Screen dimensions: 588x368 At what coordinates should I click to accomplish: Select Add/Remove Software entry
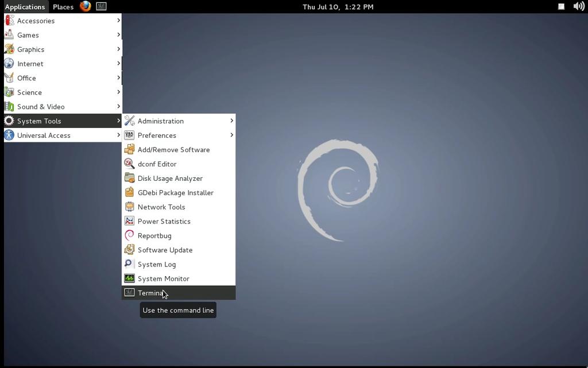[x=179, y=149]
